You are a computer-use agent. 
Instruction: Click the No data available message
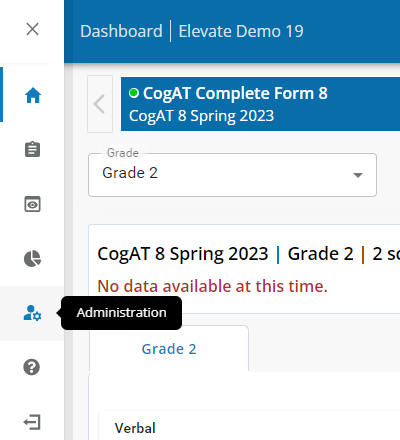[x=212, y=286]
